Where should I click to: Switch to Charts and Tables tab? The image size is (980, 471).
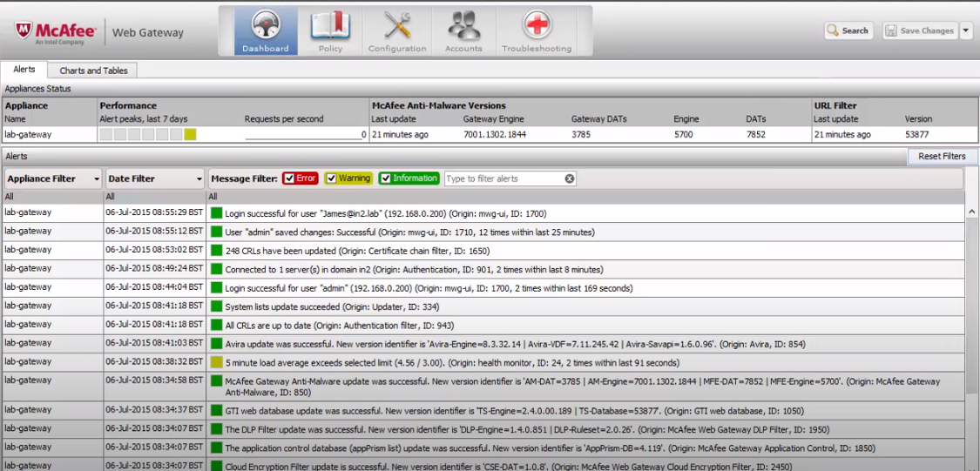coord(93,71)
